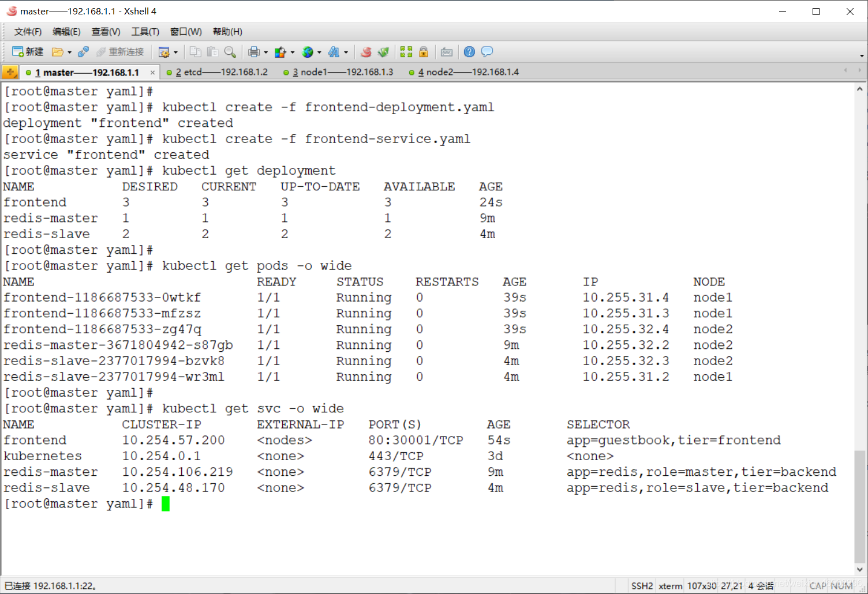Expand the Open folder dropdown arrow
Image resolution: width=868 pixels, height=594 pixels.
pyautogui.click(x=69, y=52)
